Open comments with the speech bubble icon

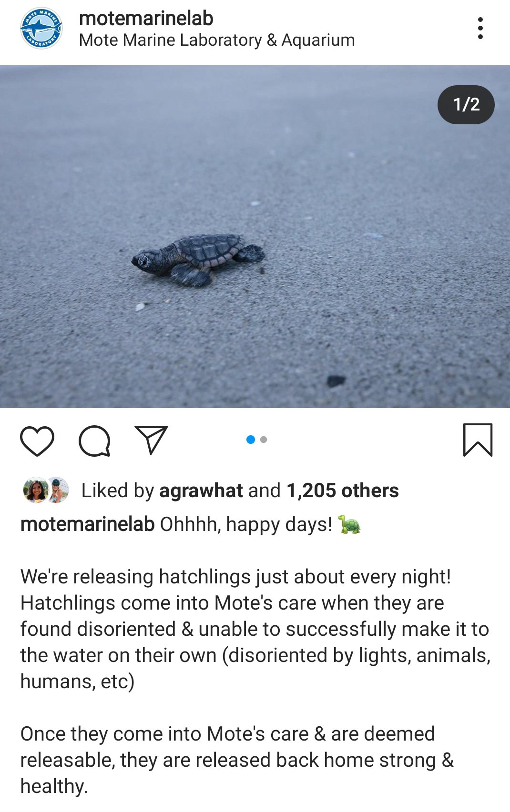click(x=94, y=441)
